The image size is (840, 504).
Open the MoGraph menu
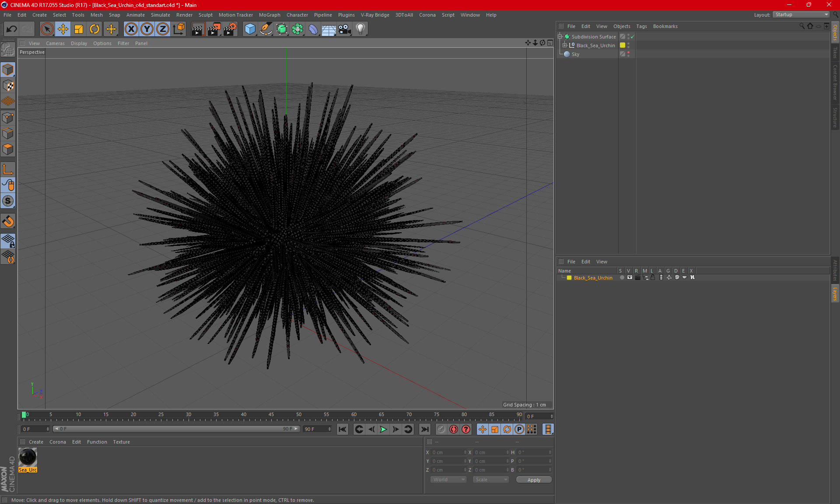pos(269,15)
